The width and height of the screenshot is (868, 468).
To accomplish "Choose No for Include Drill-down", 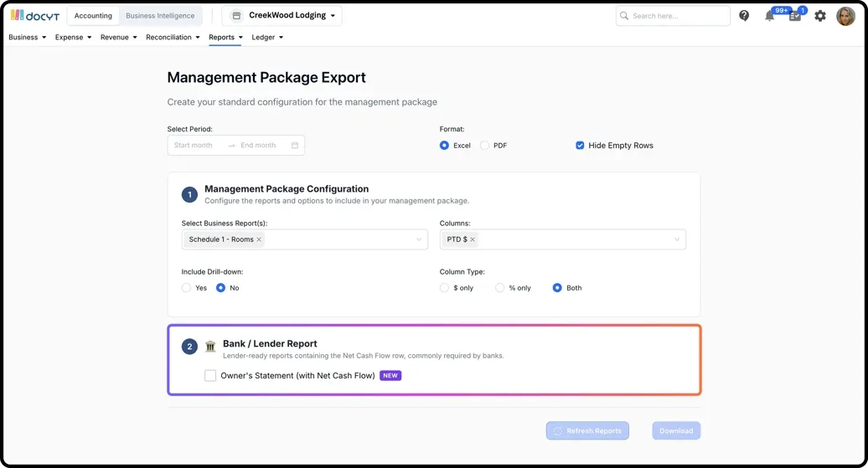I will pos(221,288).
